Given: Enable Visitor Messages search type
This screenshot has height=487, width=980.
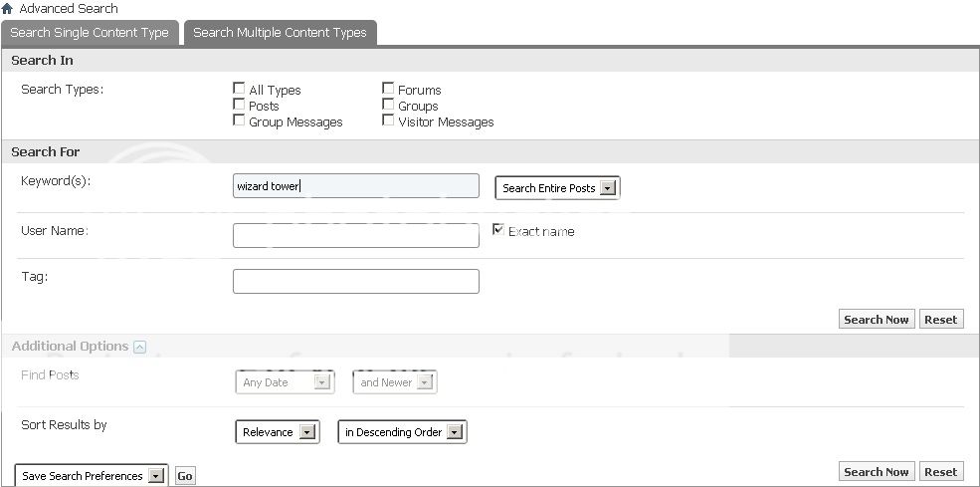Looking at the screenshot, I should click(x=388, y=121).
